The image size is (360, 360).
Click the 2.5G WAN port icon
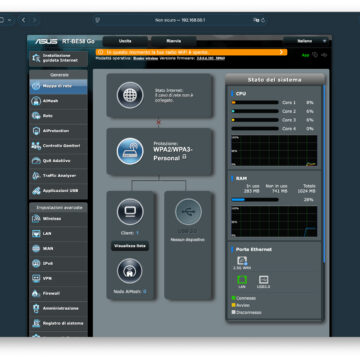242,261
